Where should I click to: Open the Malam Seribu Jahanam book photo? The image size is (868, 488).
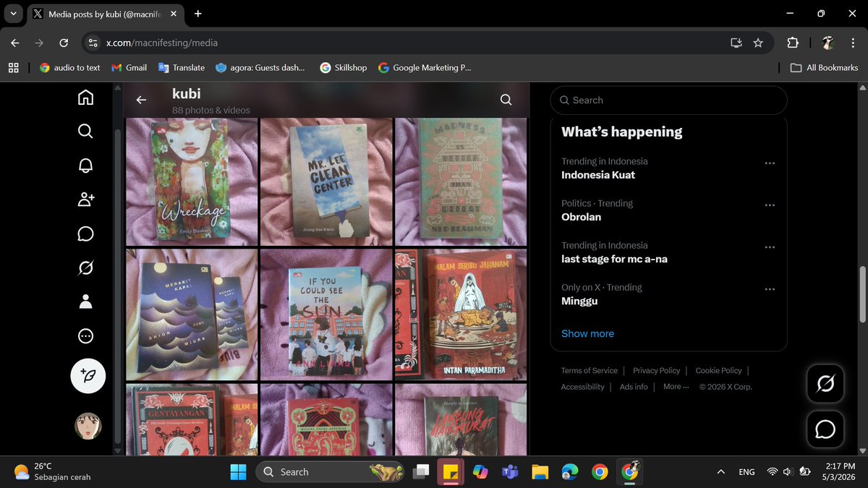pos(461,315)
